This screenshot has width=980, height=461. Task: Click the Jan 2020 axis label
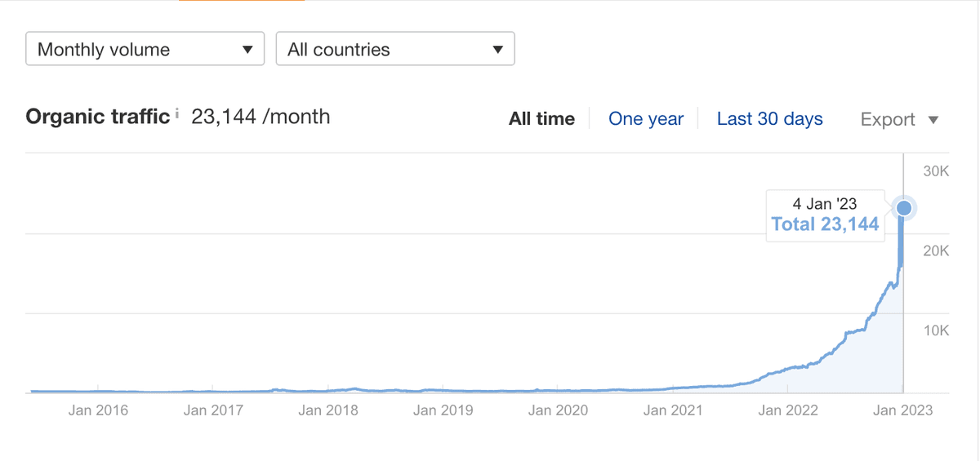[x=558, y=410]
